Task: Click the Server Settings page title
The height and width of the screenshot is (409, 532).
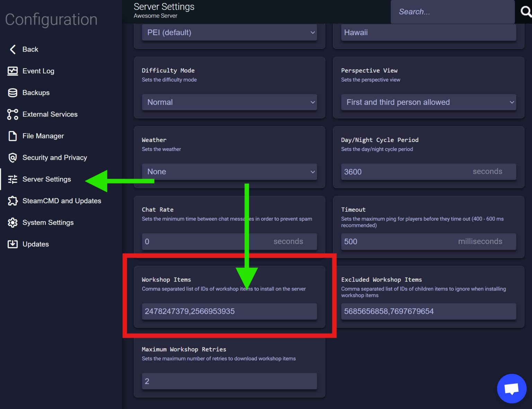Action: (x=164, y=6)
